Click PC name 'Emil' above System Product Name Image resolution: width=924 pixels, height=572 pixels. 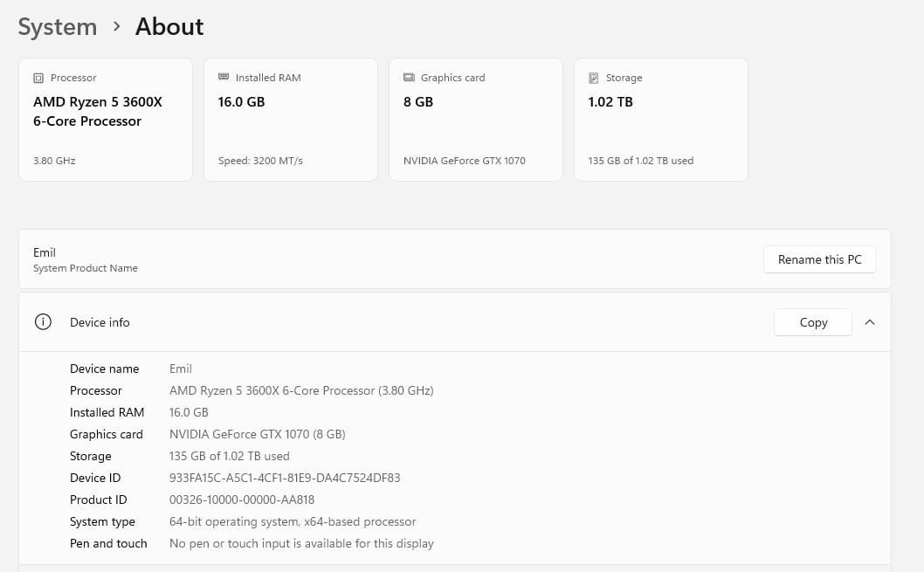(x=45, y=252)
